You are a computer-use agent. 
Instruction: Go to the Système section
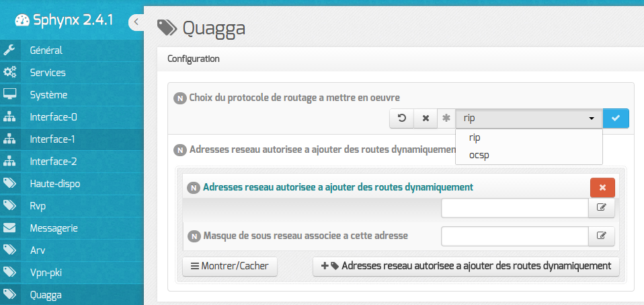pyautogui.click(x=72, y=95)
